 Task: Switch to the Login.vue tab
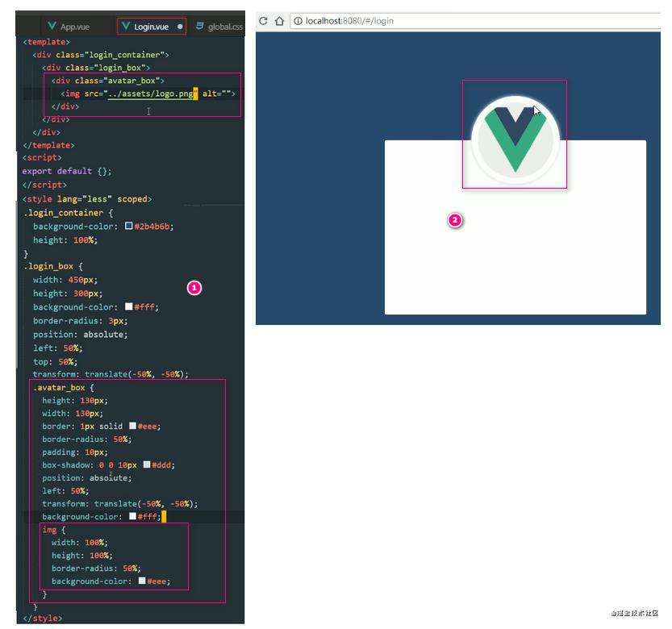152,27
